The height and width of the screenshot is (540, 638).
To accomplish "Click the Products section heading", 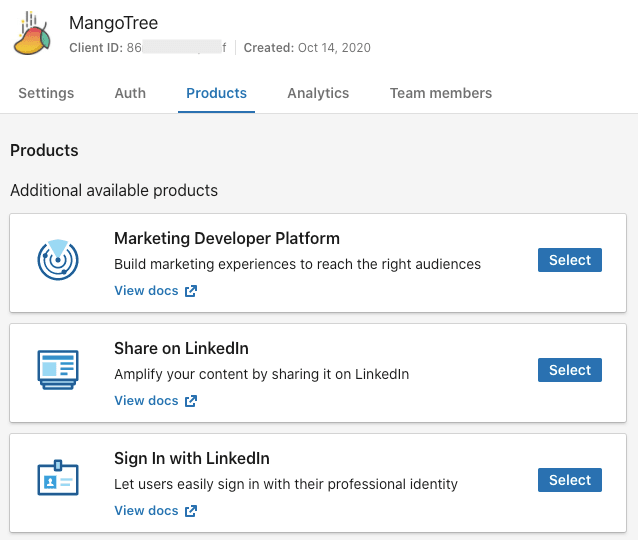I will (44, 150).
